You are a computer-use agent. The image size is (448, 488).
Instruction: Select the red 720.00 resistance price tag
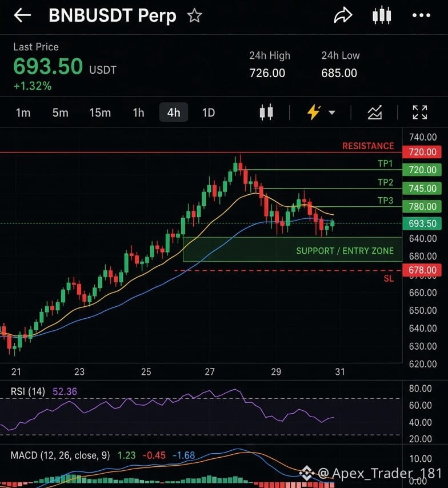point(422,152)
